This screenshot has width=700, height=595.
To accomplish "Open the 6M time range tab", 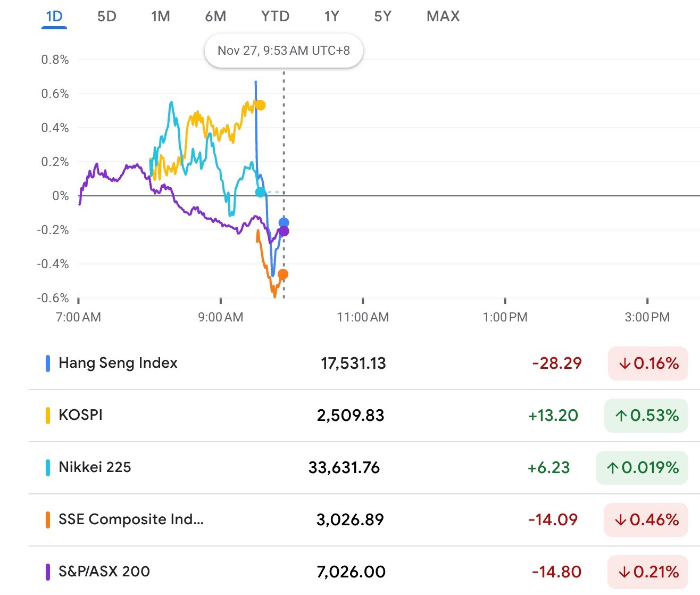I will [215, 16].
